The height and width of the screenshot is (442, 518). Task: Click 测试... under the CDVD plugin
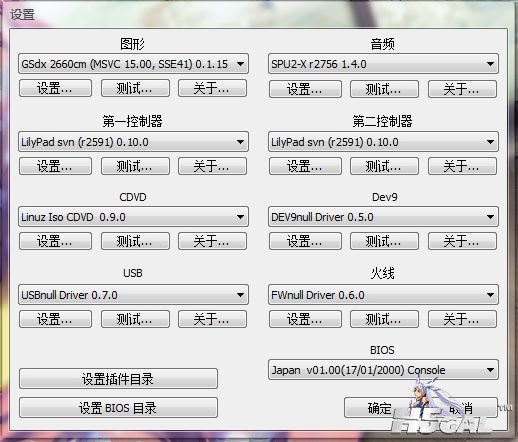[135, 241]
